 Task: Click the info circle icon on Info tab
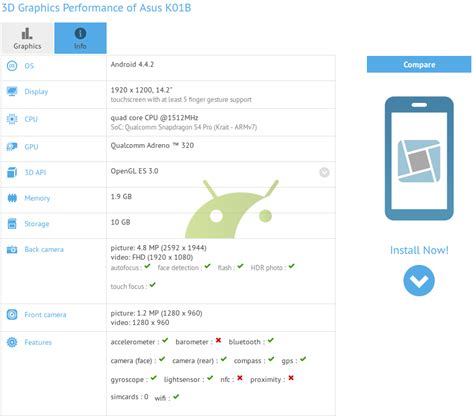pyautogui.click(x=80, y=33)
